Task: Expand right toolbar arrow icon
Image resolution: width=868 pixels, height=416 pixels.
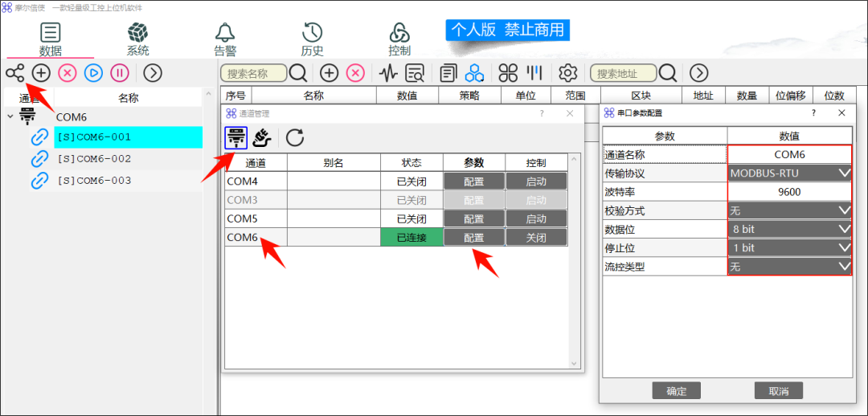Action: (699, 73)
